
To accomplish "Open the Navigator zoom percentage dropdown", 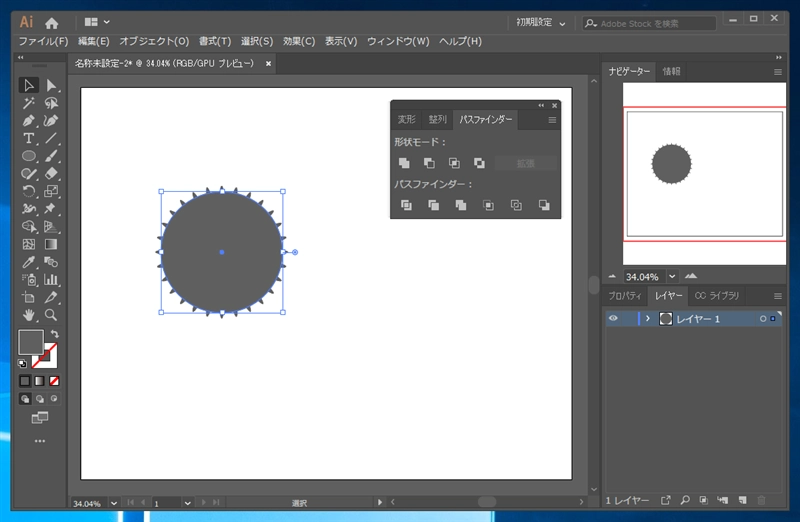I will pos(672,276).
